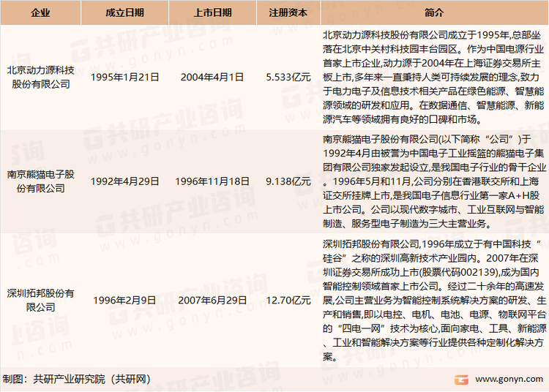
Task: Select the 南京熊猫电子股份有限公司 cell
Action: (40, 181)
